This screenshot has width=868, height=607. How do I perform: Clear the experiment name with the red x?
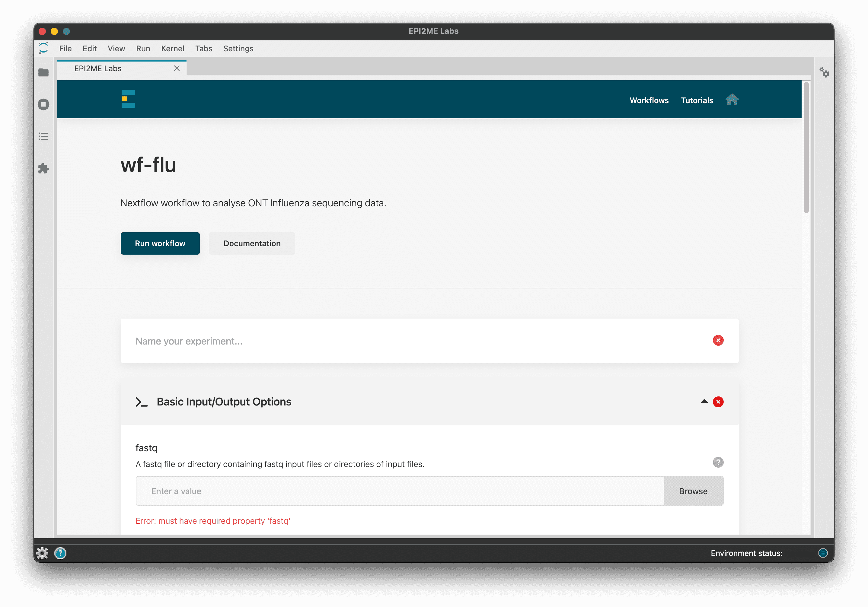coord(718,341)
